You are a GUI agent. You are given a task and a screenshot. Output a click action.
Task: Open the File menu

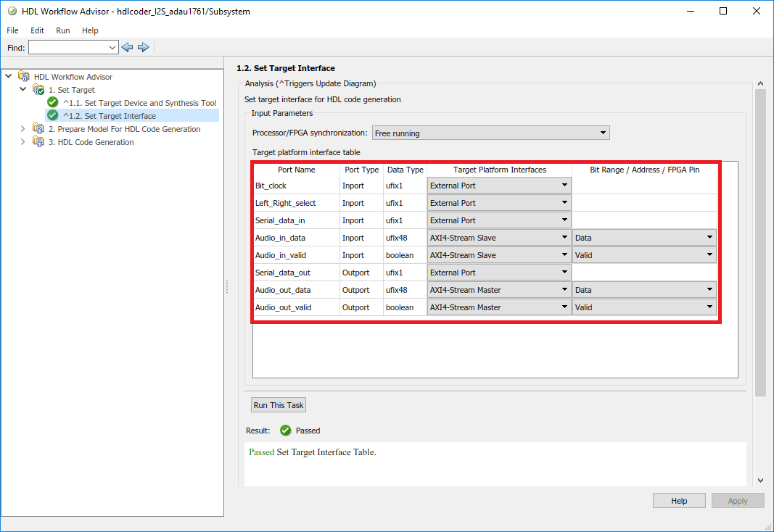(x=13, y=30)
